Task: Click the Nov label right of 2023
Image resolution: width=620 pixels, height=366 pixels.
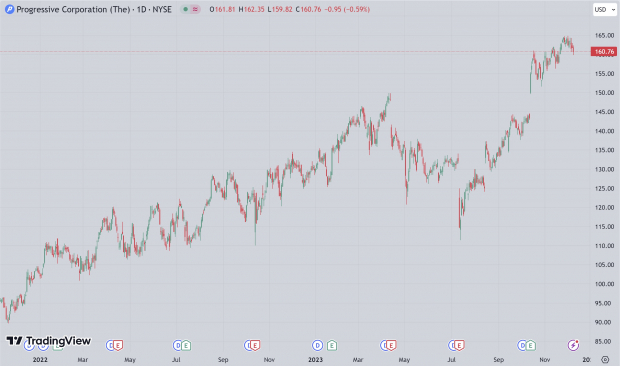Action: point(545,359)
